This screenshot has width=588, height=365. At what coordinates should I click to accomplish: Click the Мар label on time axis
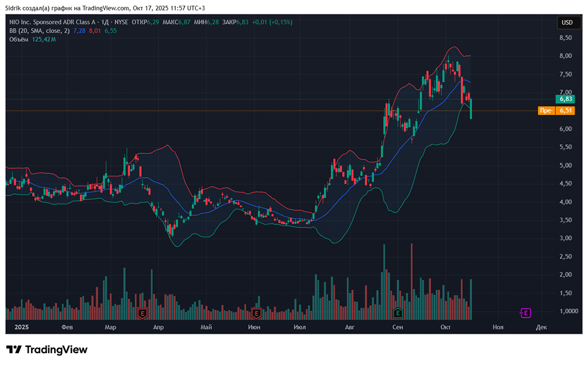click(111, 327)
